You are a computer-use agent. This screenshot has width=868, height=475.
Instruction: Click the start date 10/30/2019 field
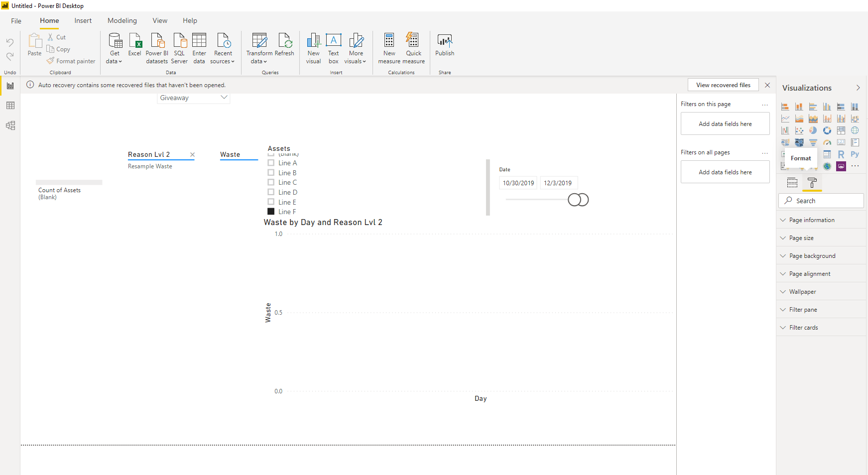(x=518, y=183)
